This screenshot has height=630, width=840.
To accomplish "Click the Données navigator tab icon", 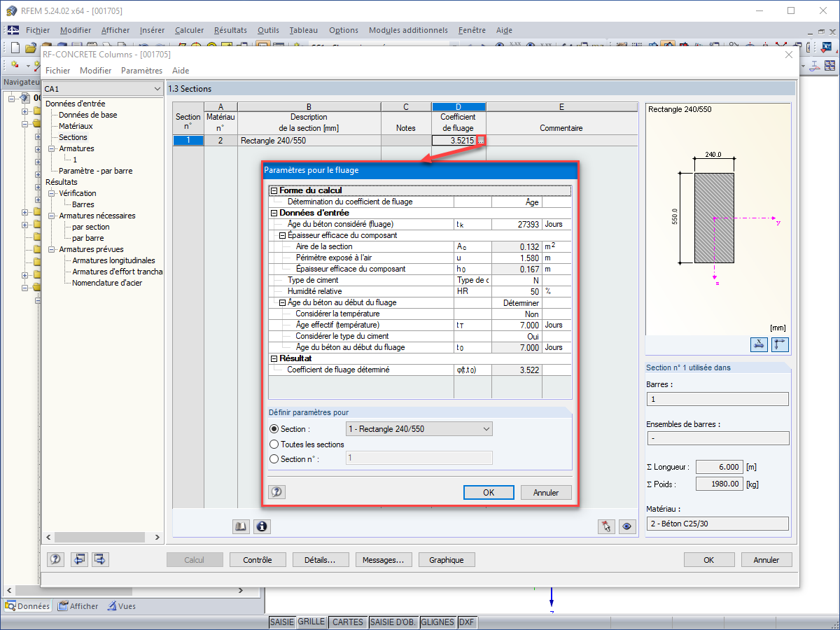I will pos(10,606).
